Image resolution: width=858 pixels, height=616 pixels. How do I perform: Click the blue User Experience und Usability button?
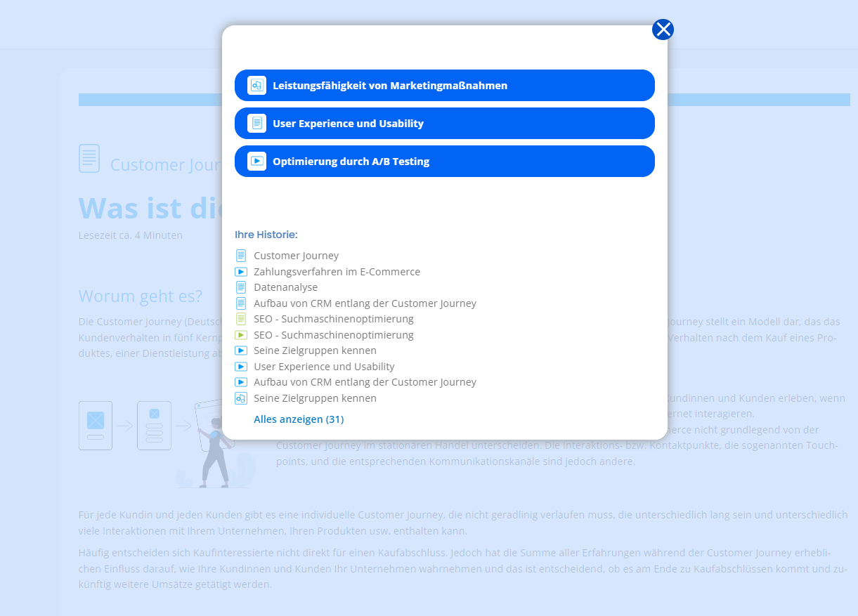coord(444,124)
